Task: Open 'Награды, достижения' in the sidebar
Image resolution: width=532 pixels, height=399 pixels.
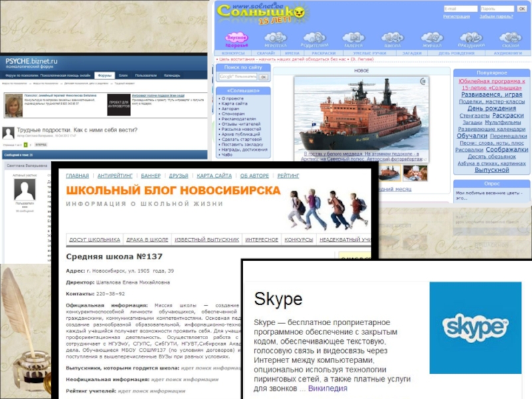Action: click(244, 149)
